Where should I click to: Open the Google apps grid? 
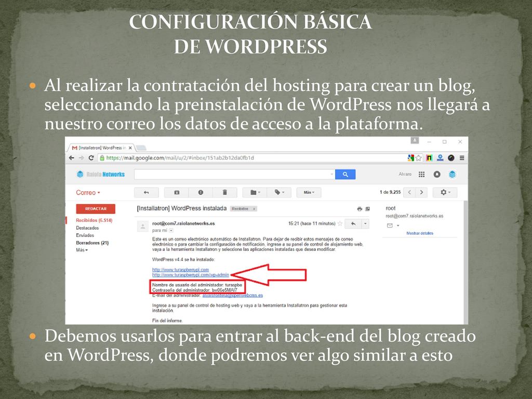[421, 175]
